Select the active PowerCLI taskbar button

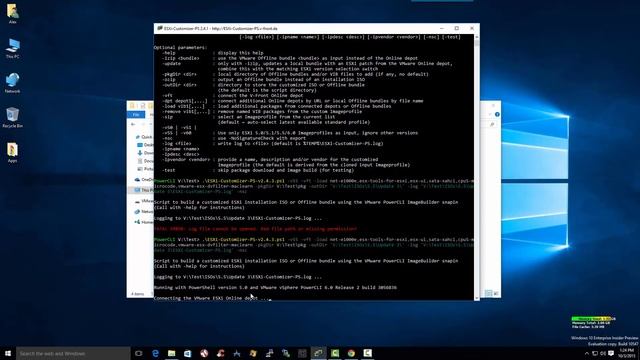tap(318, 353)
